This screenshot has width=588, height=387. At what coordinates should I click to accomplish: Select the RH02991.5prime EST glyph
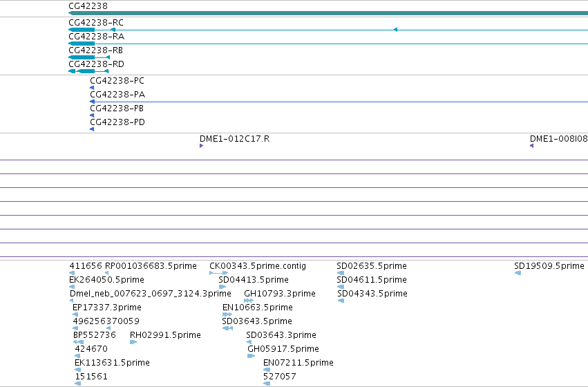click(x=133, y=342)
